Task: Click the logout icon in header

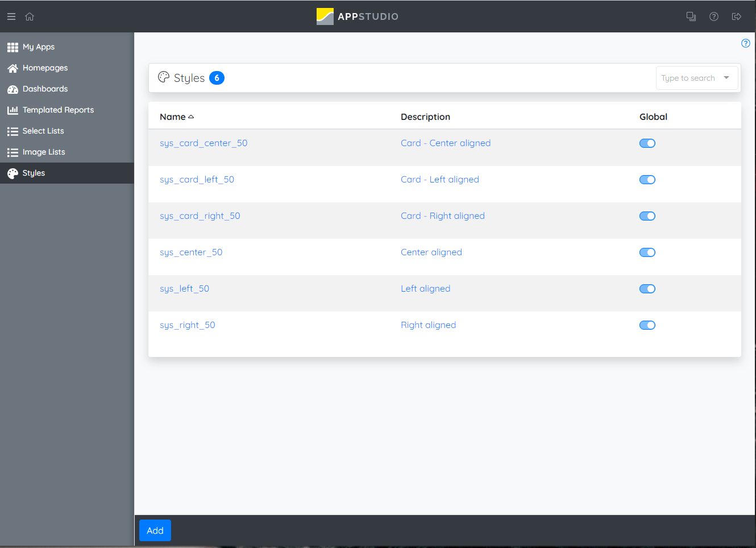Action: [x=737, y=16]
